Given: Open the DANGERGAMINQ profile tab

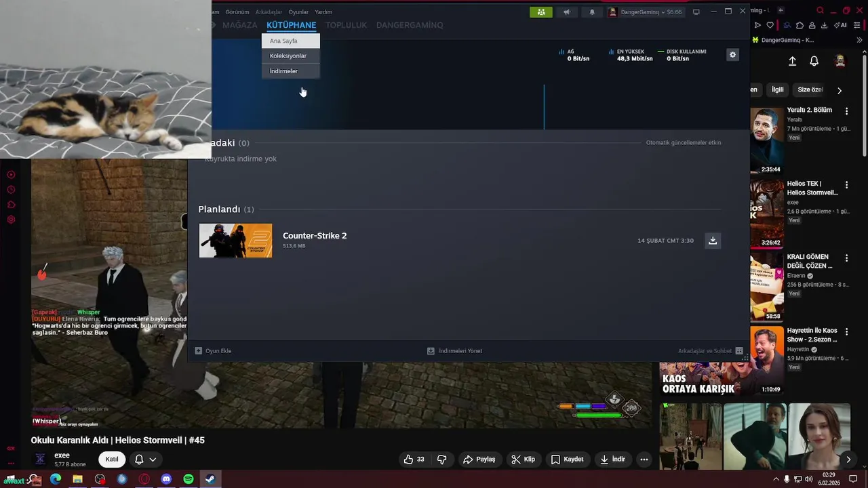Looking at the screenshot, I should coord(410,25).
